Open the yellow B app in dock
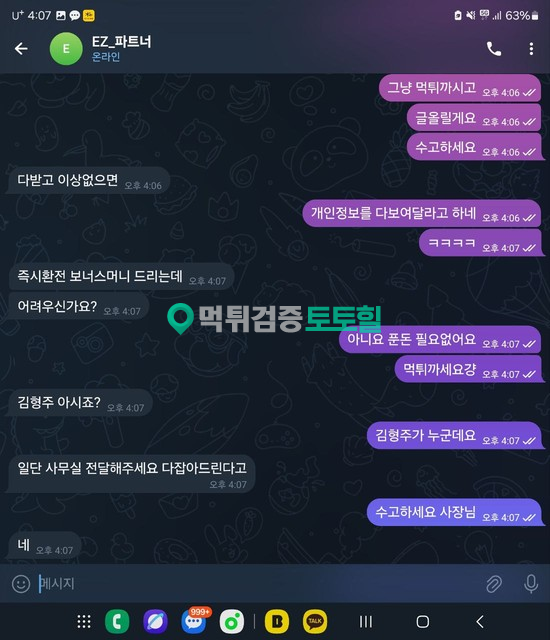Viewport: 550px width, 640px height. (x=277, y=622)
